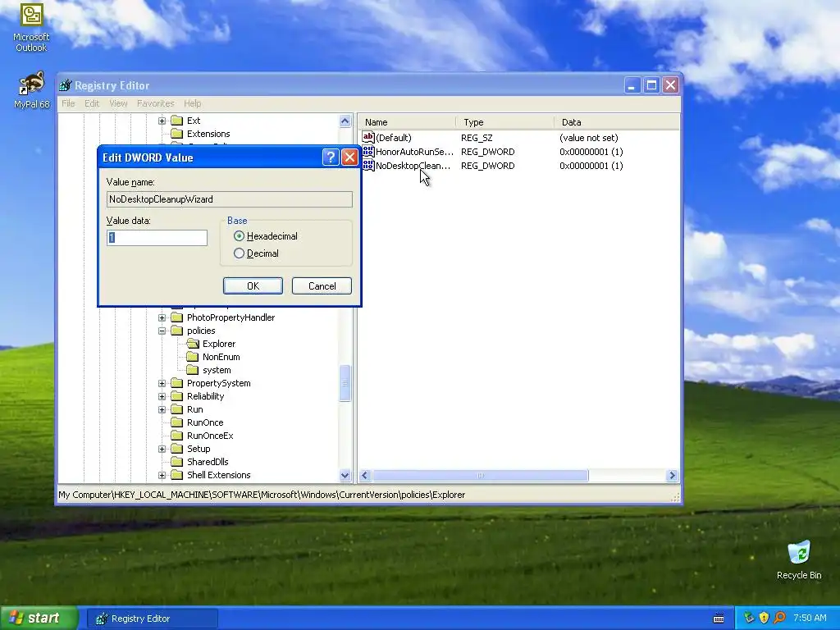Expand the PropertySystem key
Image resolution: width=840 pixels, height=630 pixels.
[x=162, y=384]
